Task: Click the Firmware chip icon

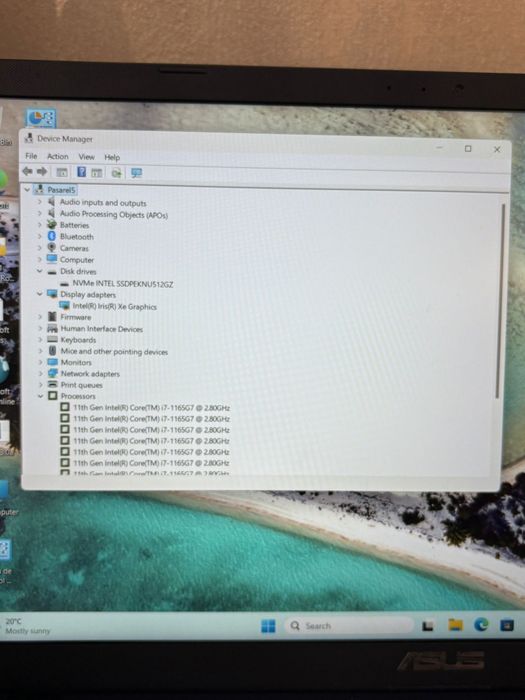Action: (x=52, y=317)
